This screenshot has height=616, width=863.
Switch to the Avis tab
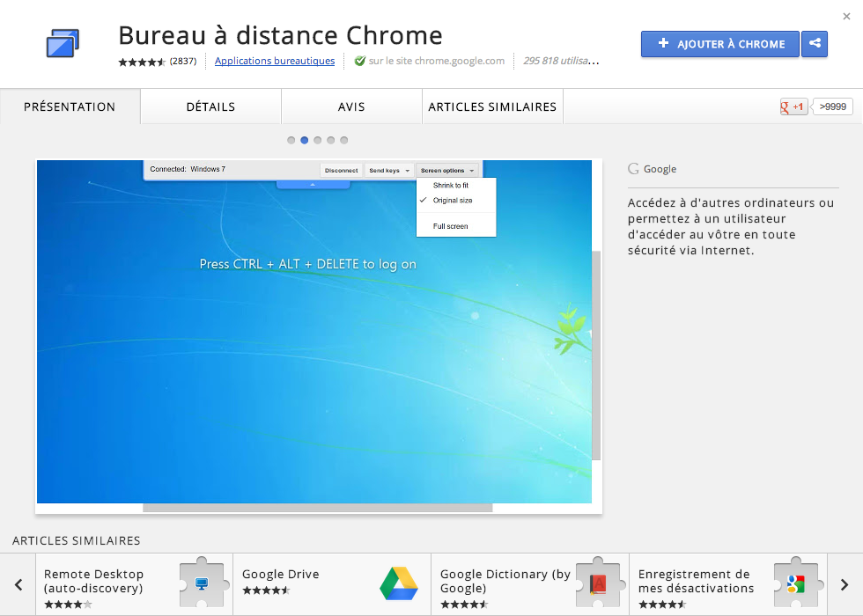point(351,106)
